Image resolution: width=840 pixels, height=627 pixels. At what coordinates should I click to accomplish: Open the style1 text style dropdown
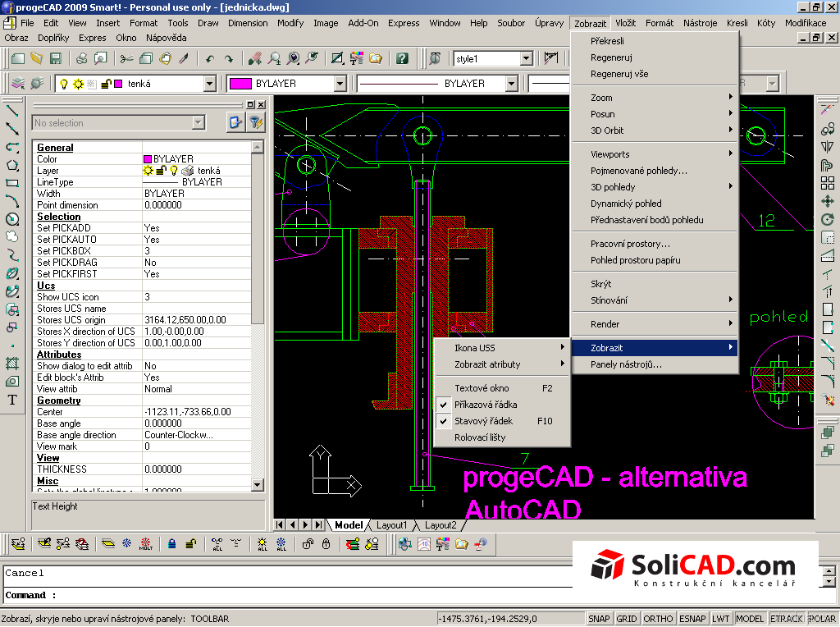click(x=526, y=58)
